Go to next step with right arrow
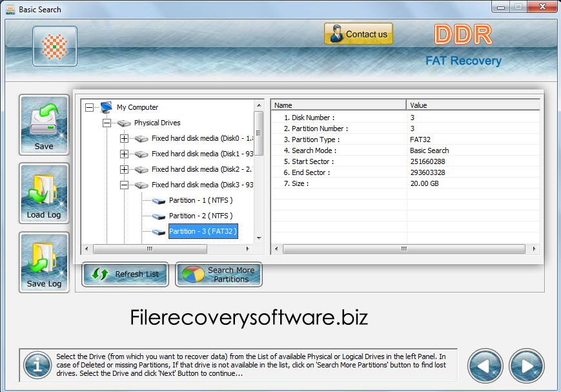The width and height of the screenshot is (561, 392). (527, 366)
